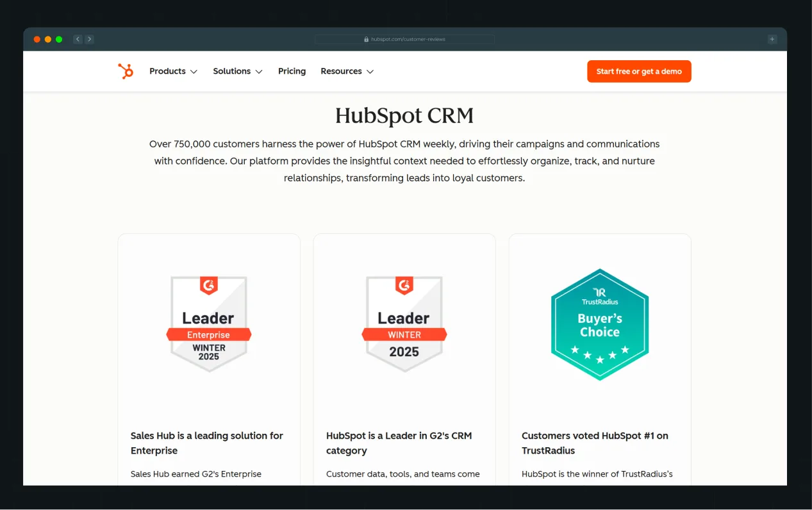
Task: Open the Products dropdown menu
Action: coord(173,71)
